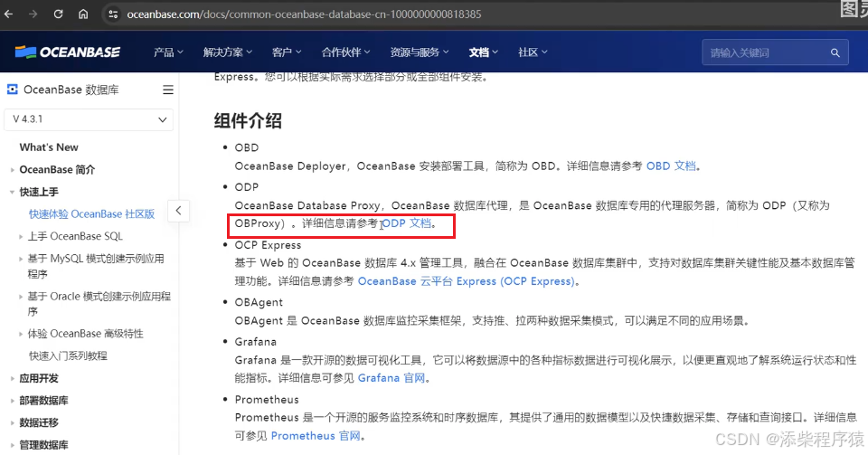Collapse the 快速上手 section
This screenshot has height=455, width=868.
click(39, 192)
